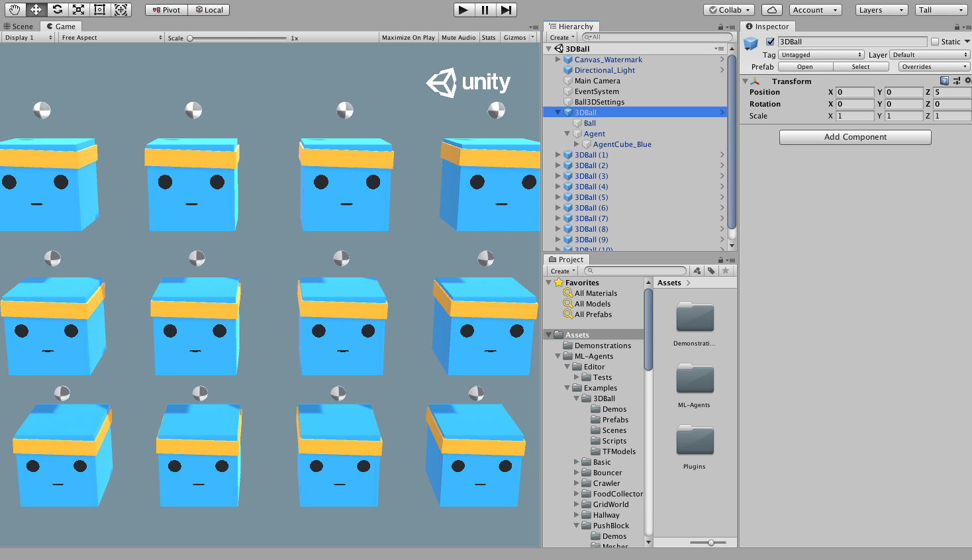Open the Plugins folder thumbnail in Assets
Viewport: 972px width, 560px height.
point(694,441)
